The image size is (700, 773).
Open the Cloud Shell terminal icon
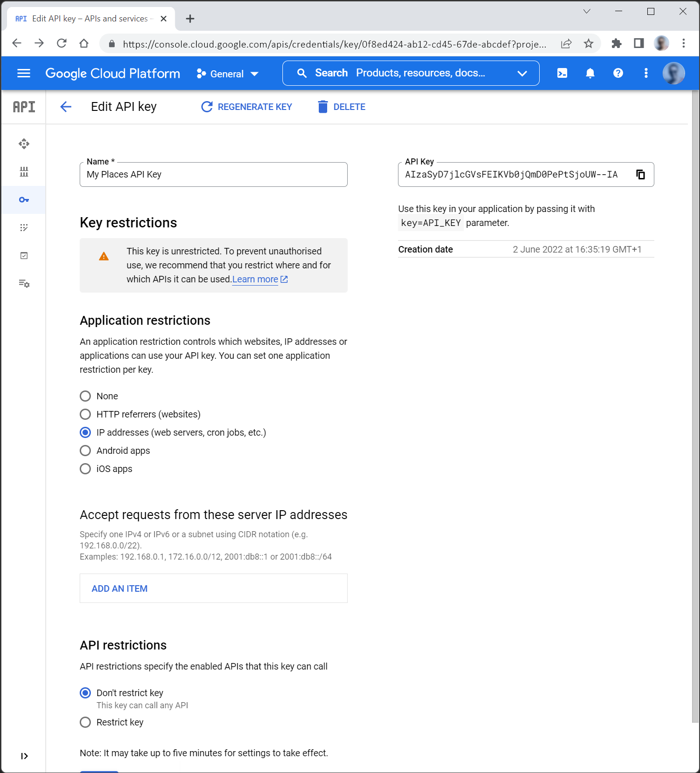coord(562,73)
